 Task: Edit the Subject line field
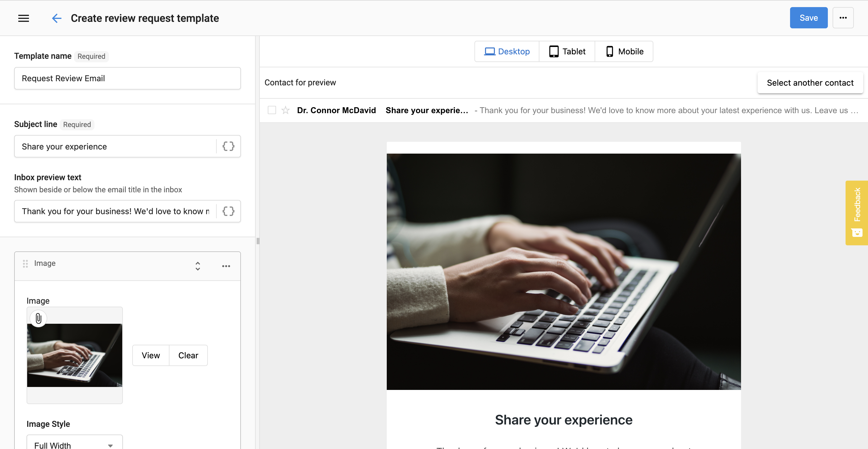click(115, 146)
